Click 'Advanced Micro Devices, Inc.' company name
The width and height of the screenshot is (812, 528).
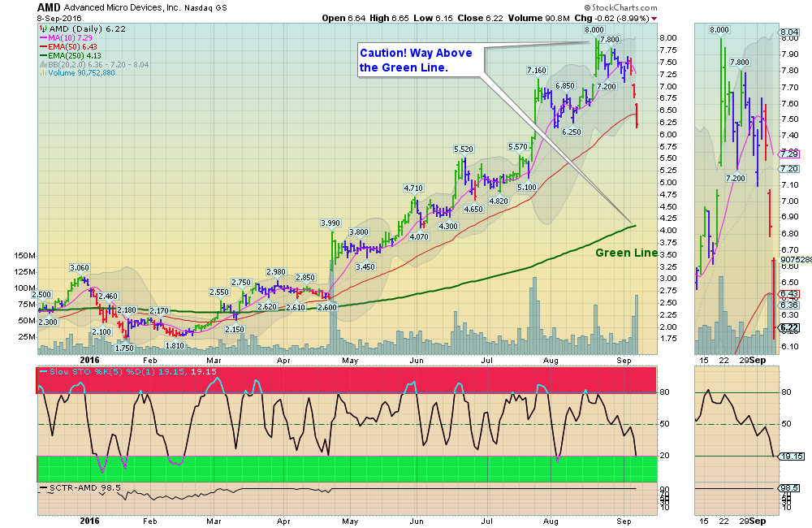[x=123, y=8]
